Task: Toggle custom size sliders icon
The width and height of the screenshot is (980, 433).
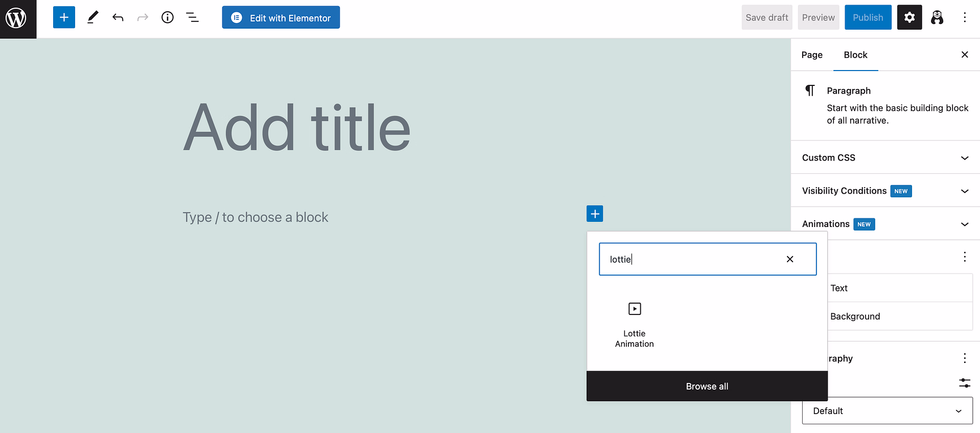Action: click(965, 383)
